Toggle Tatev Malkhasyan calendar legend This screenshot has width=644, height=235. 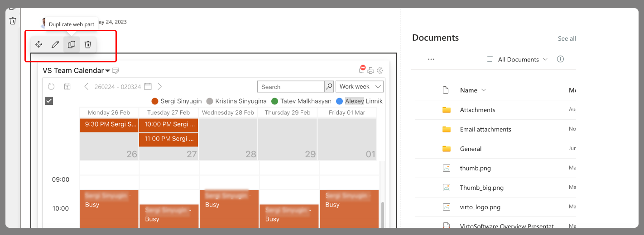click(301, 101)
